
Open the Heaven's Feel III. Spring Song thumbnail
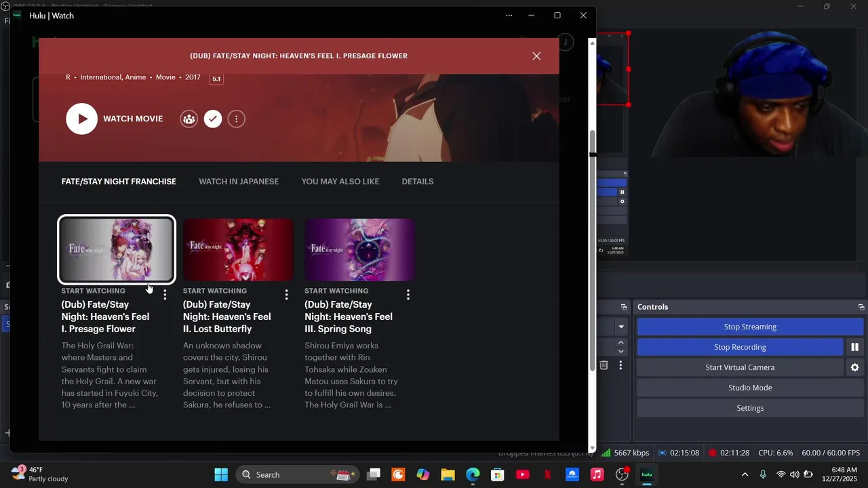pos(359,249)
